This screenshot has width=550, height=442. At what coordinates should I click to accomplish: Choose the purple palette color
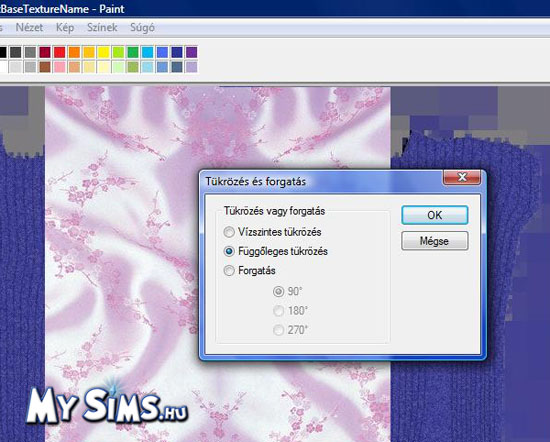coord(192,52)
